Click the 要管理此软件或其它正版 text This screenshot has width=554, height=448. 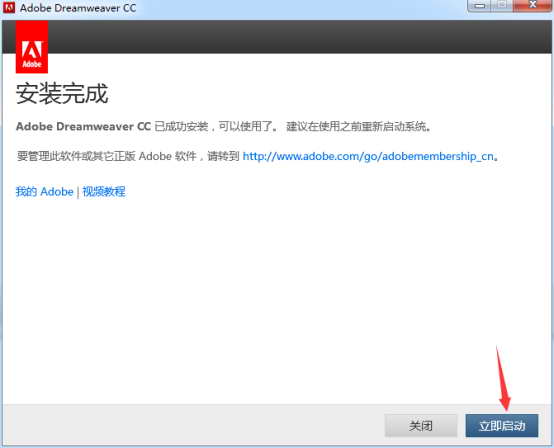click(76, 156)
